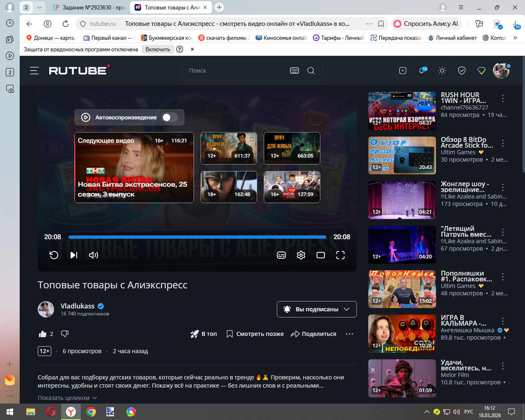Viewport: 525px width, 420px height.
Task: Enter fullscreen mode in player
Action: click(340, 255)
